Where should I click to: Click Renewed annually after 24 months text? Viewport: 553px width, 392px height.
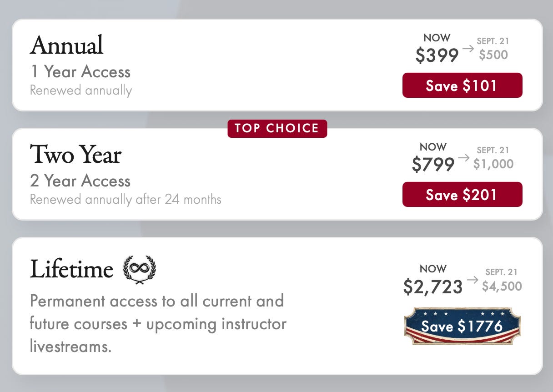pyautogui.click(x=126, y=200)
